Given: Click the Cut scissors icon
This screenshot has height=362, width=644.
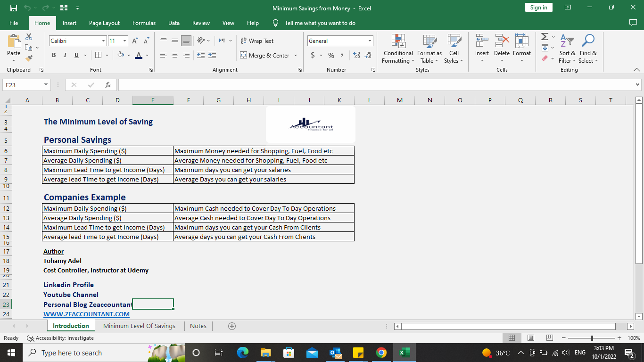Looking at the screenshot, I should click(29, 37).
